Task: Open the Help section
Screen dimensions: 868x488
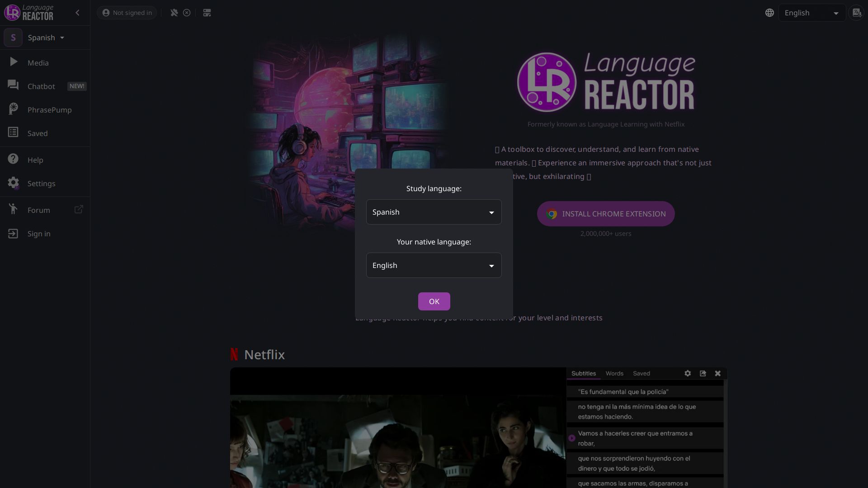Action: point(34,160)
